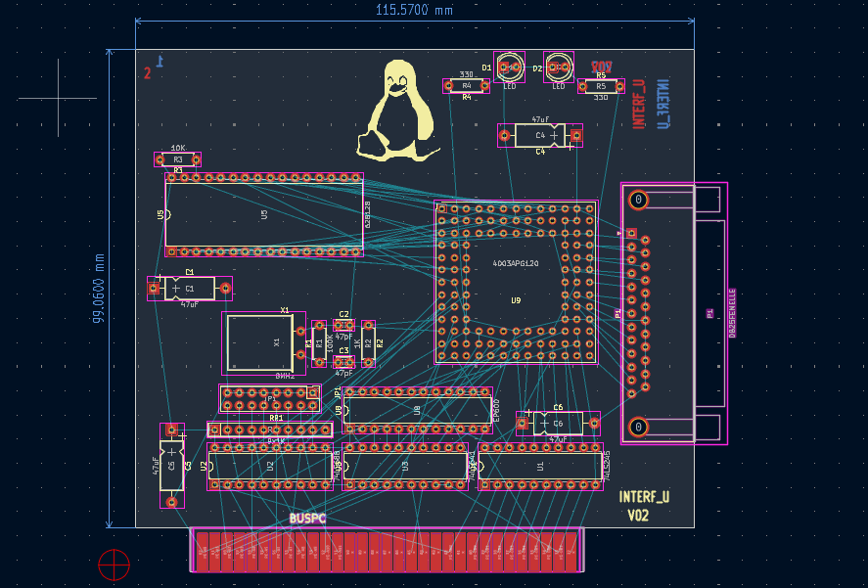
Task: Click the top mounting hole of DB25 connector
Action: coord(638,200)
